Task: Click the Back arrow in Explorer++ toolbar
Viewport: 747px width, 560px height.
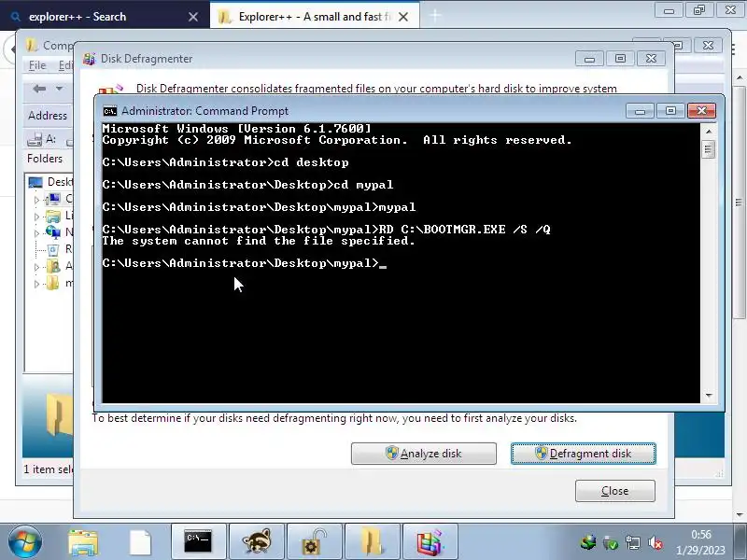Action: pos(39,89)
